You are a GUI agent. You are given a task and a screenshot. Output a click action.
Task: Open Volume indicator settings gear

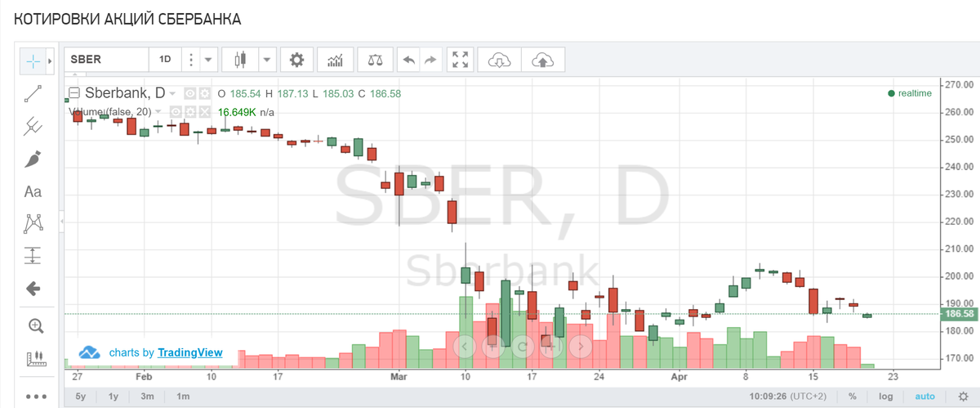click(189, 112)
